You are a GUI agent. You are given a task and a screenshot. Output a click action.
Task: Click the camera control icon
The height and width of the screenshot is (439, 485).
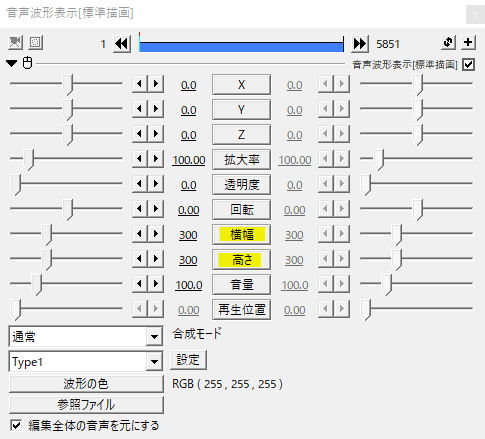15,43
